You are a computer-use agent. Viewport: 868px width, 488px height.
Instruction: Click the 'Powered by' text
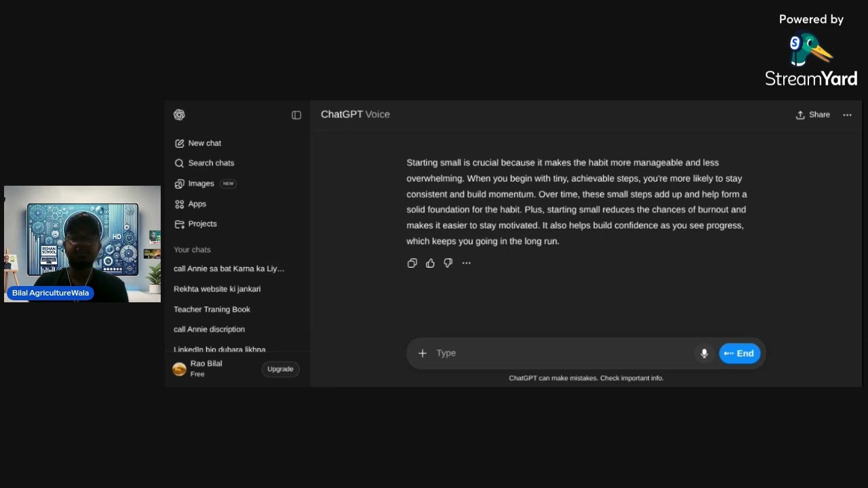(x=811, y=20)
